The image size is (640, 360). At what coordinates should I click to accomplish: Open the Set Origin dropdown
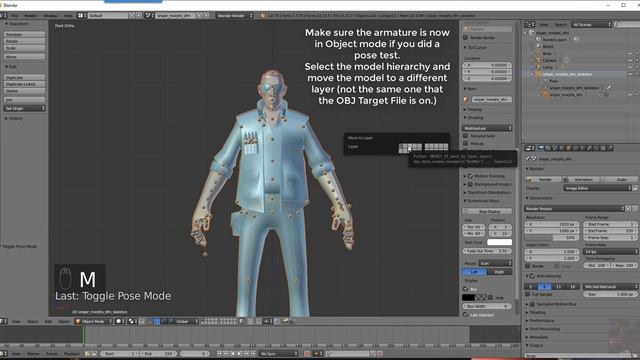click(x=24, y=109)
